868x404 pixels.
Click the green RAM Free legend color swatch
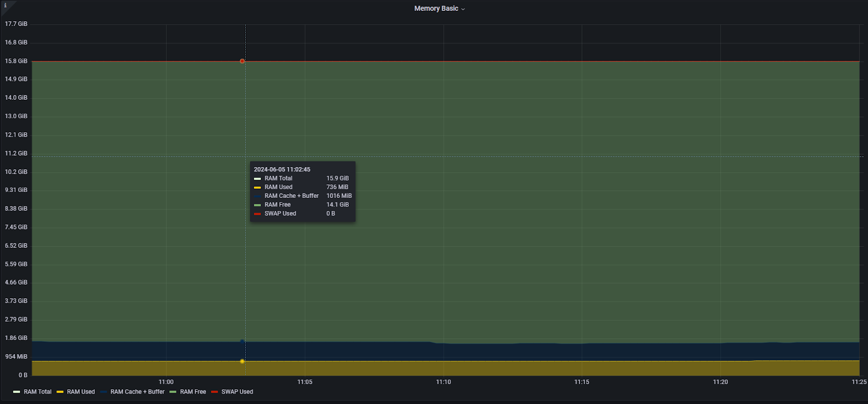coord(173,392)
